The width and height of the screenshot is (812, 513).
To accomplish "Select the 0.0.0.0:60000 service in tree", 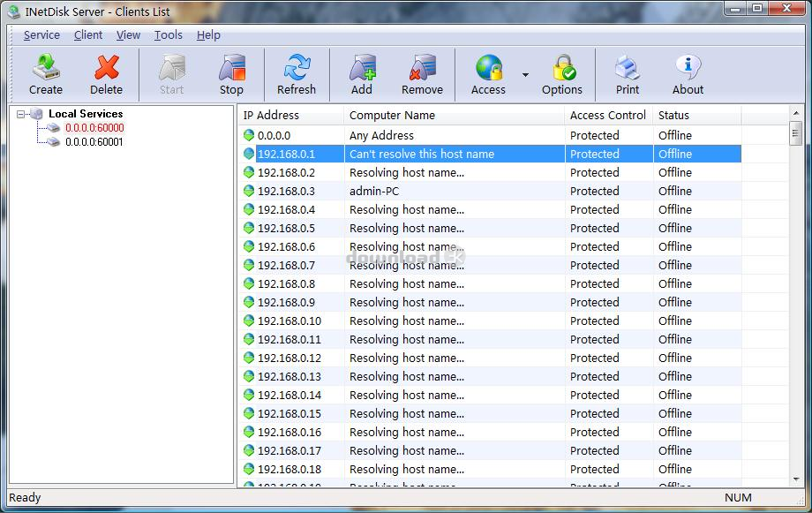I will coord(94,128).
